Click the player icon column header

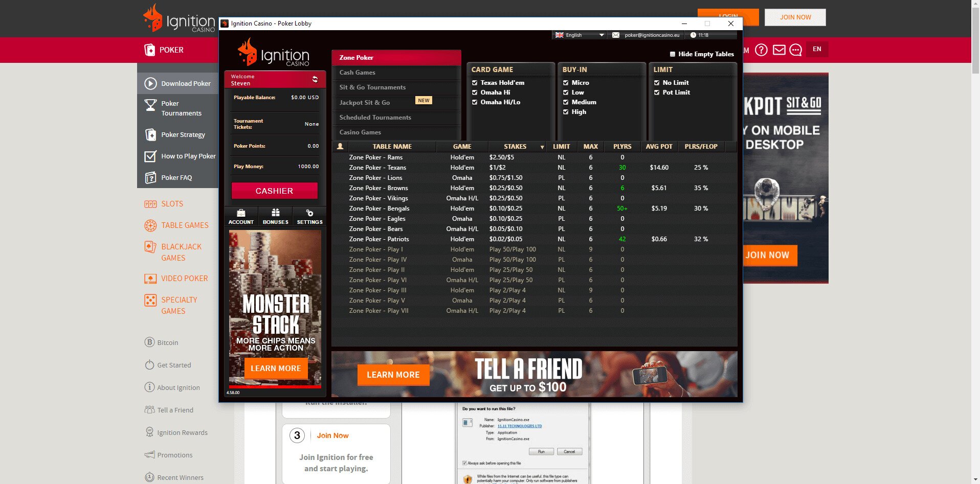tap(340, 146)
